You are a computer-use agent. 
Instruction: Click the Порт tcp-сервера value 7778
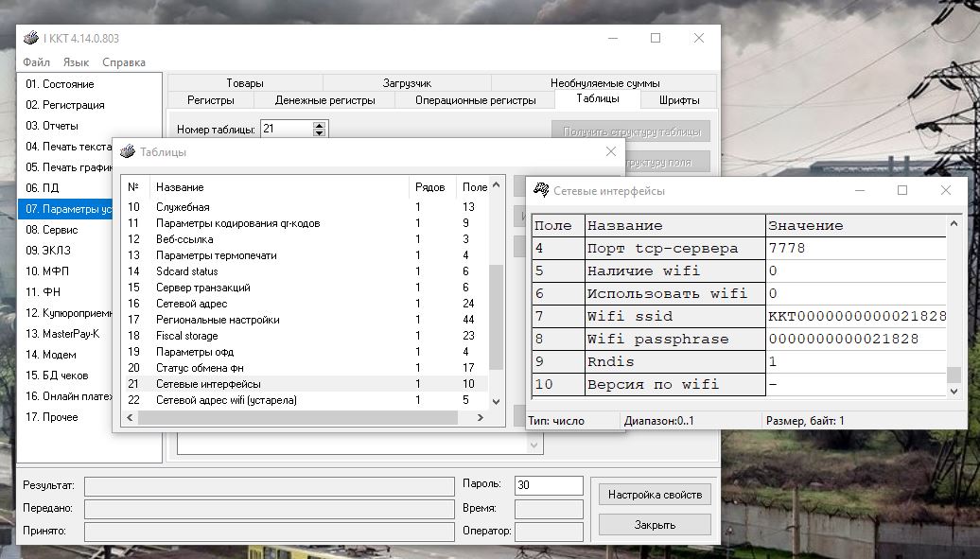click(x=856, y=248)
